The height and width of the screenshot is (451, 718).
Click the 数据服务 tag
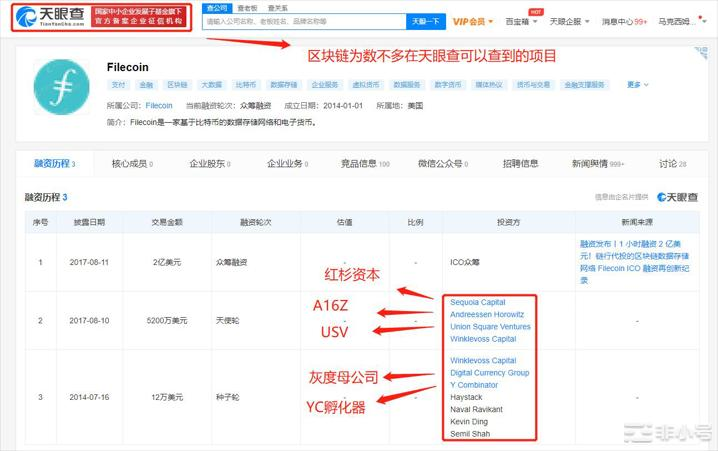(x=407, y=85)
